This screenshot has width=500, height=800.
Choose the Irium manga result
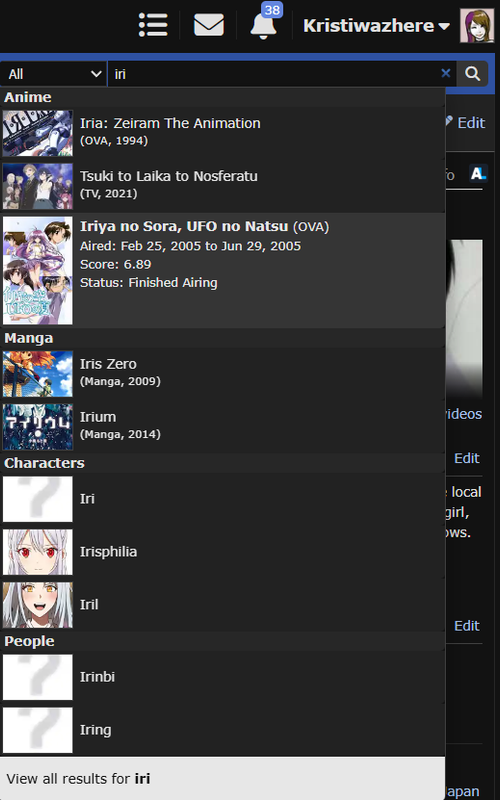pos(222,427)
